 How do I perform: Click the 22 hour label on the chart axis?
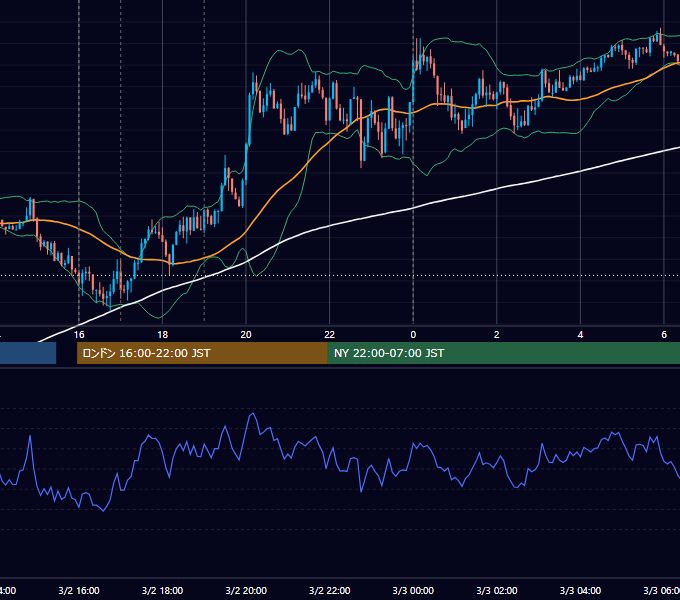(x=330, y=335)
